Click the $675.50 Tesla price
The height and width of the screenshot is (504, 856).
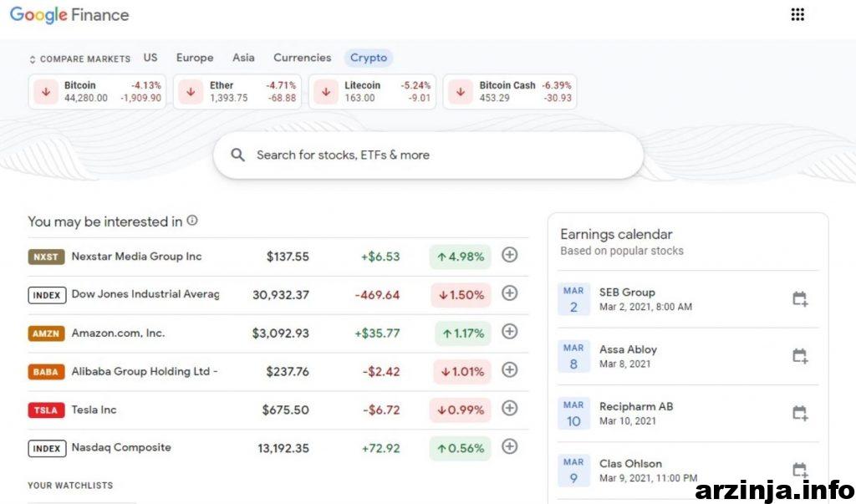pos(286,410)
